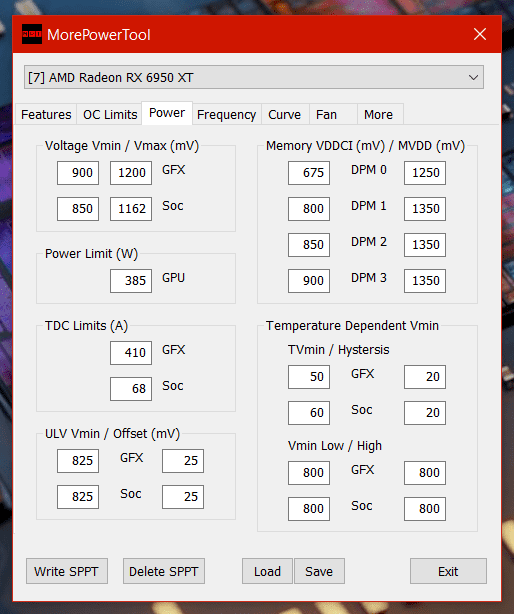Click the Load button
This screenshot has height=614, width=514.
[x=267, y=571]
